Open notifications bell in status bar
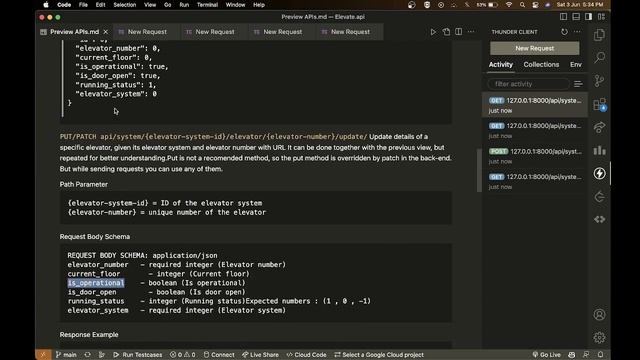Viewport: 640px width, 360px height. [x=600, y=355]
